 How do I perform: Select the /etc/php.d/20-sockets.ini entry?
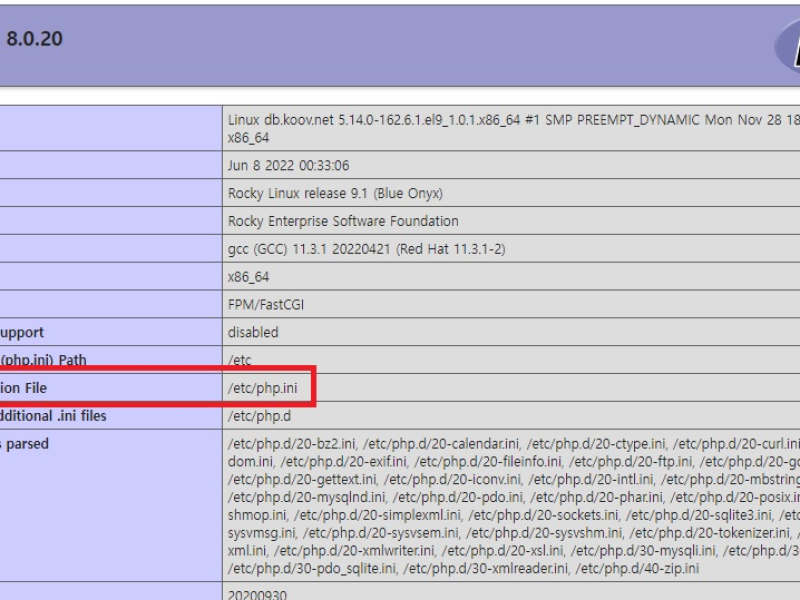coord(543,515)
